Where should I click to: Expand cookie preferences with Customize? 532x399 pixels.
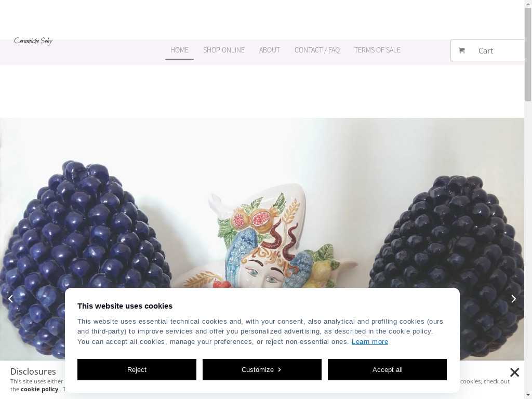262,369
